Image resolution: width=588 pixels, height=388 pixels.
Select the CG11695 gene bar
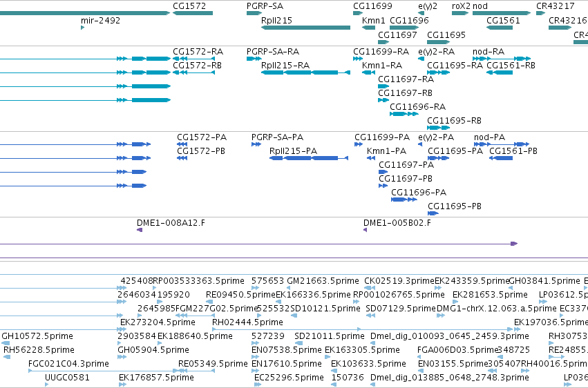(438, 42)
